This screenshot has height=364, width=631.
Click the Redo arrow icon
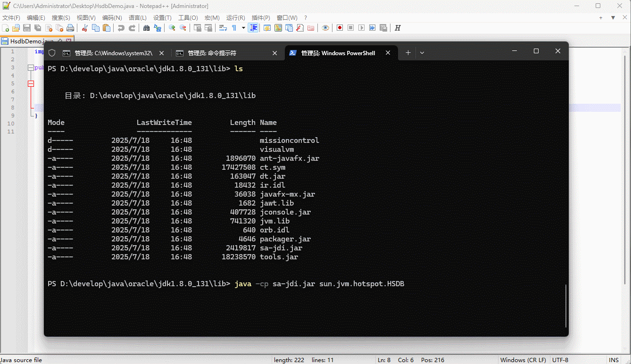132,28
